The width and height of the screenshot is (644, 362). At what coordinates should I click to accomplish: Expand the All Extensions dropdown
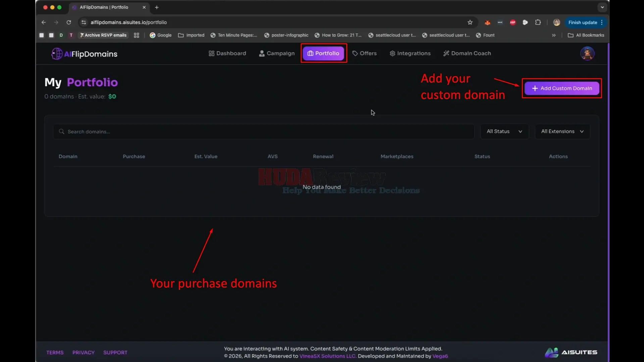[562, 132]
